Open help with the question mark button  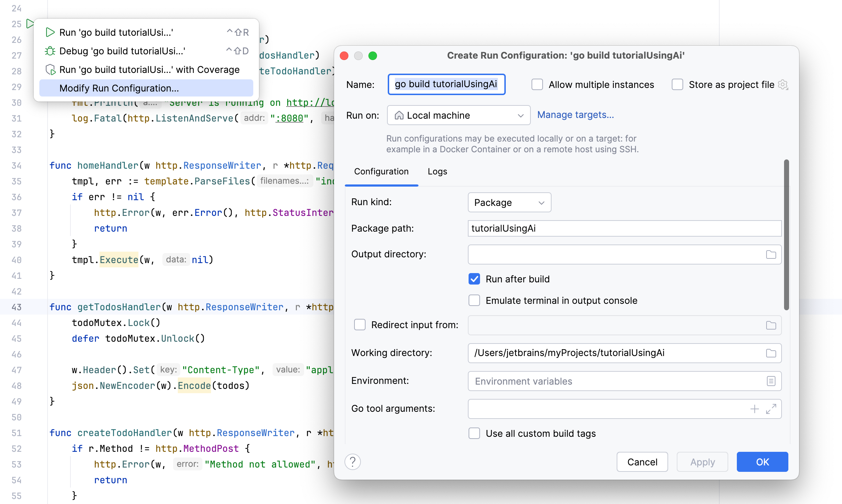click(353, 462)
